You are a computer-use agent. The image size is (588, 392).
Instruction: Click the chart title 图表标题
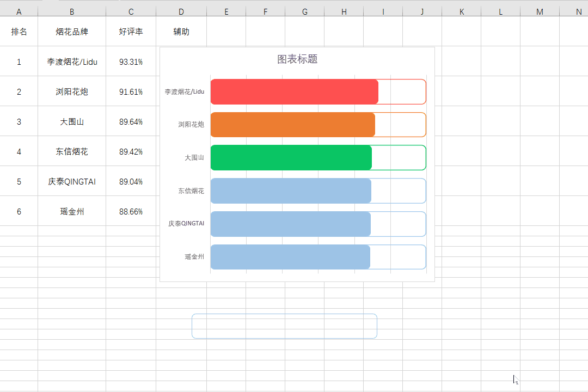coord(297,59)
